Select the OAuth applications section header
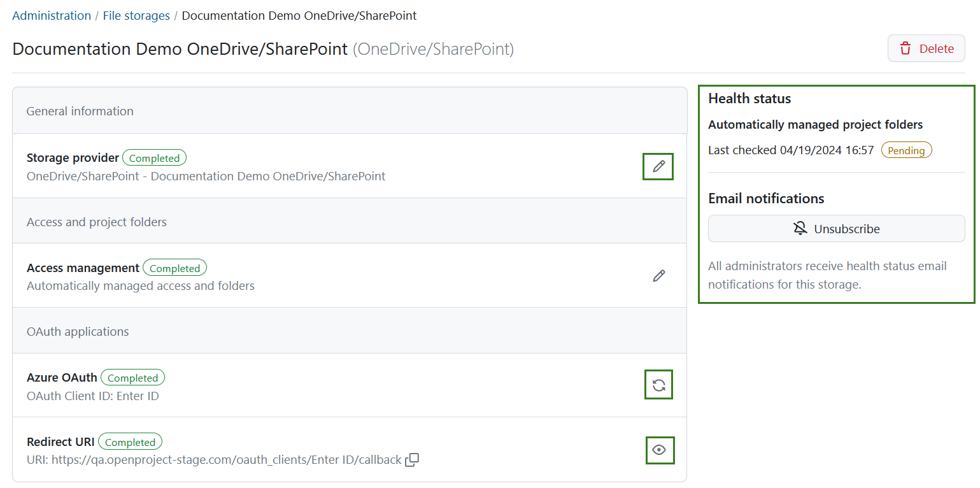The height and width of the screenshot is (488, 980). (x=78, y=331)
